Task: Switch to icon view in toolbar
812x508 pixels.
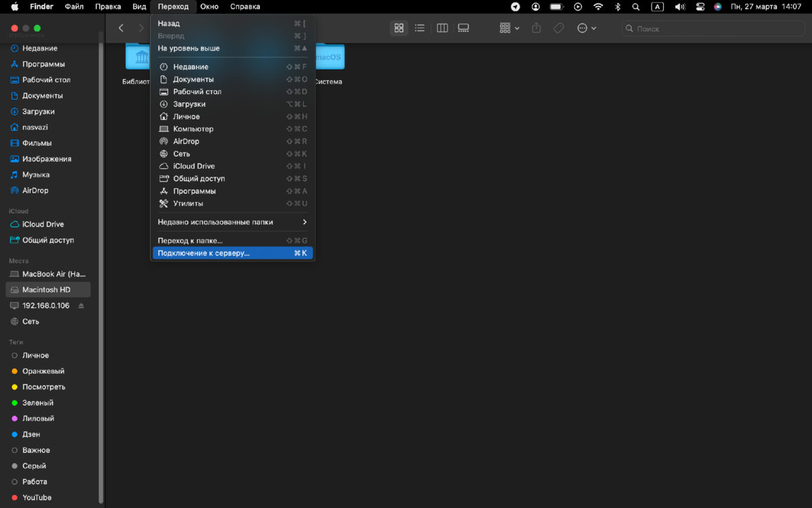Action: click(x=399, y=28)
